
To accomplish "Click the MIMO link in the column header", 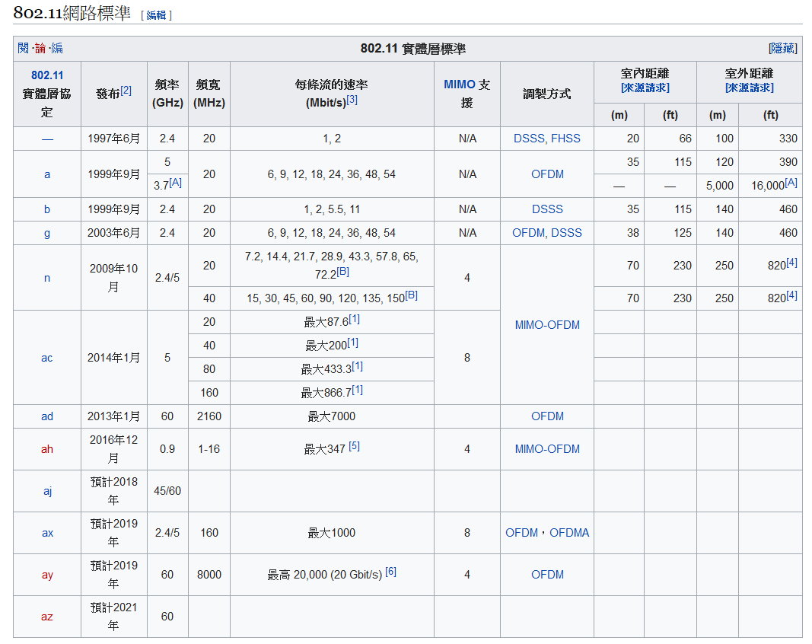I will click(x=460, y=84).
